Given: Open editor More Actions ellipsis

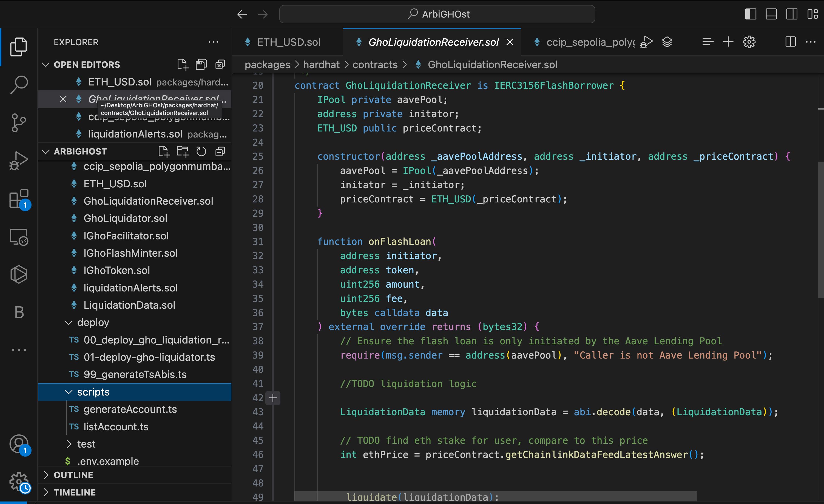Looking at the screenshot, I should pyautogui.click(x=811, y=42).
